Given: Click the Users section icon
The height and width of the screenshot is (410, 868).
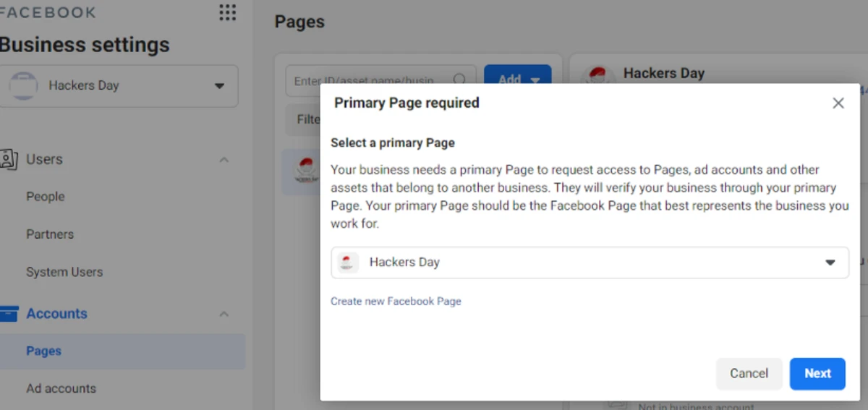Looking at the screenshot, I should click(9, 159).
